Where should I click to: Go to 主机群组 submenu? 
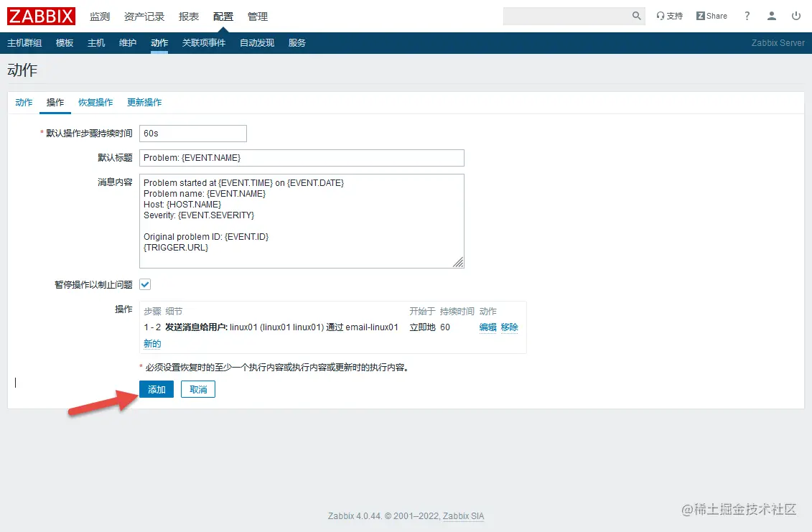[24, 43]
